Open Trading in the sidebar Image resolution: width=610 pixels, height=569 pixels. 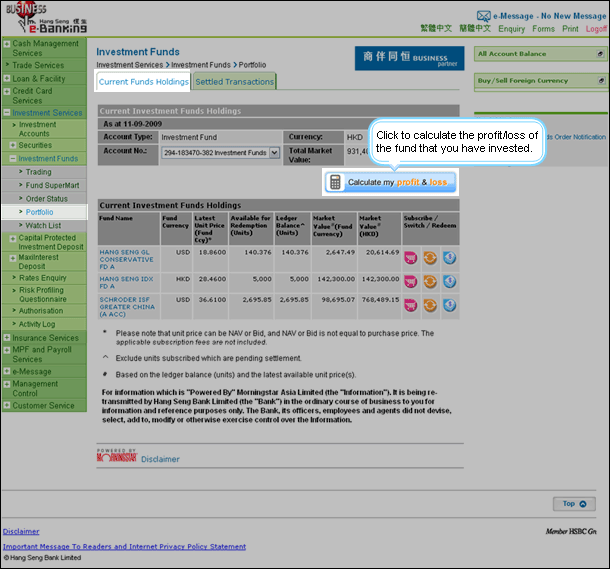[x=39, y=172]
